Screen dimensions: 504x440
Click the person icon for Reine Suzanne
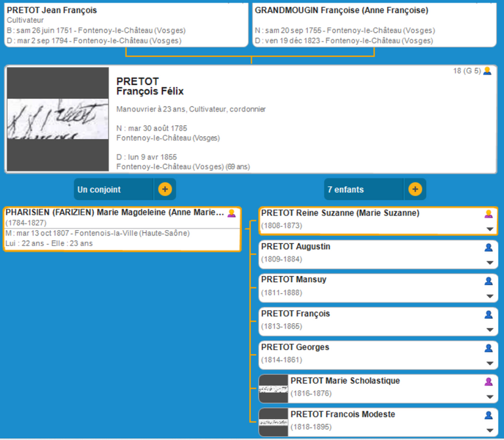(x=488, y=214)
